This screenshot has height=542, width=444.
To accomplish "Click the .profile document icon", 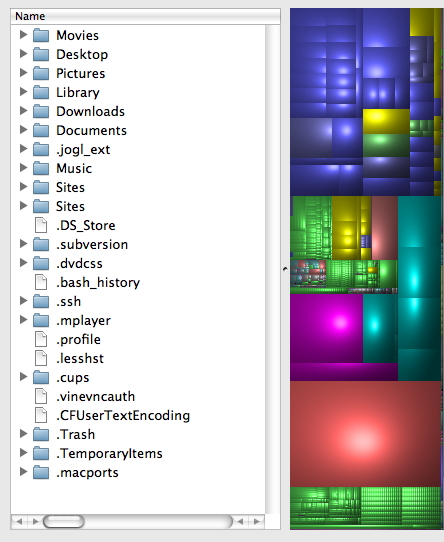I will [41, 339].
